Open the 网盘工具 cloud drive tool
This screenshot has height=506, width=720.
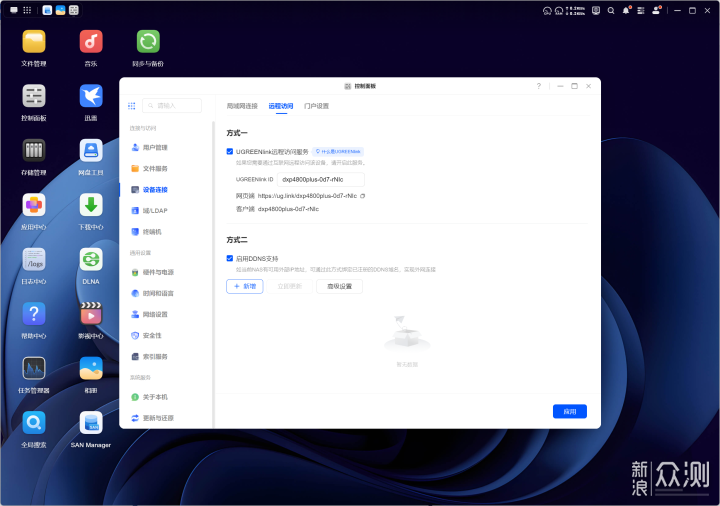(91, 151)
